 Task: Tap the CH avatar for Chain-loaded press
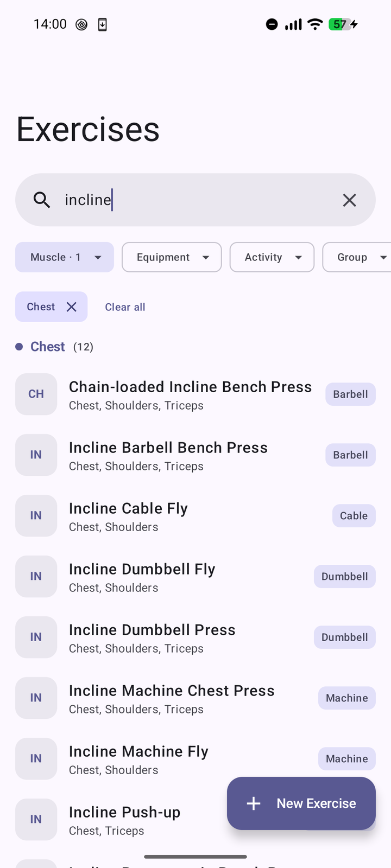click(36, 394)
